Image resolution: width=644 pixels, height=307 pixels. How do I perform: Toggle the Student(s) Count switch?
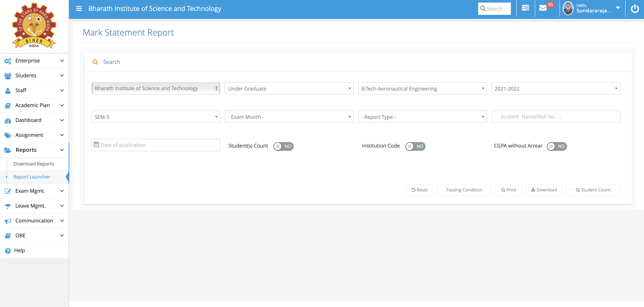coord(283,146)
